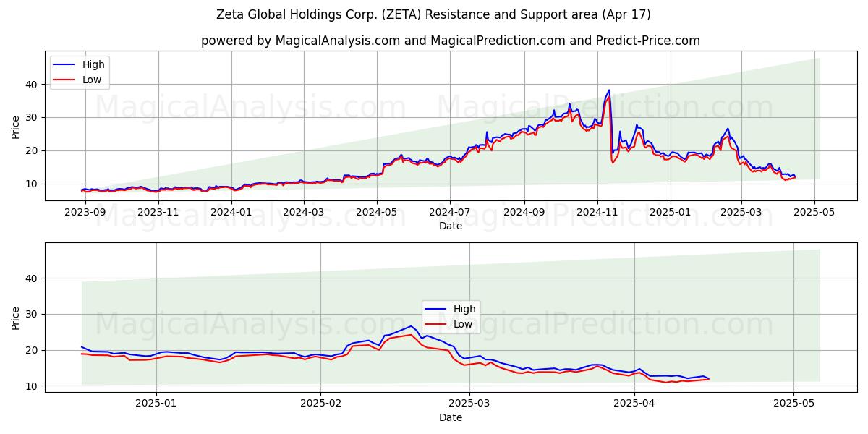Viewport: 868px width, 434px height.
Task: Click the 2024-01 tick label on top chart
Action: point(231,213)
